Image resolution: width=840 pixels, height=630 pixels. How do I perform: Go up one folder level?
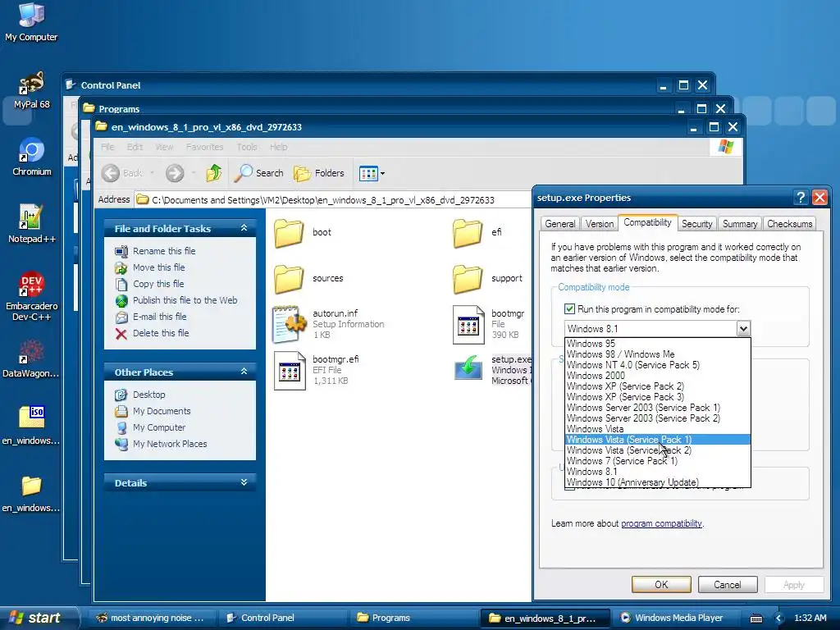(x=214, y=173)
